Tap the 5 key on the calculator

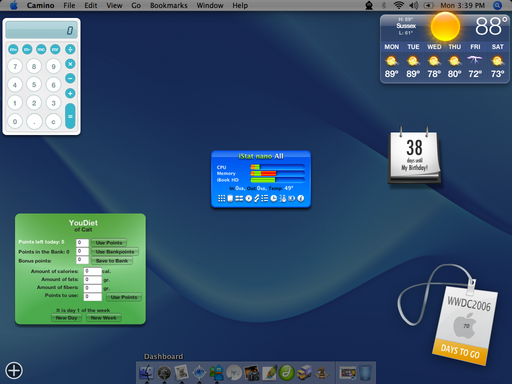point(34,85)
